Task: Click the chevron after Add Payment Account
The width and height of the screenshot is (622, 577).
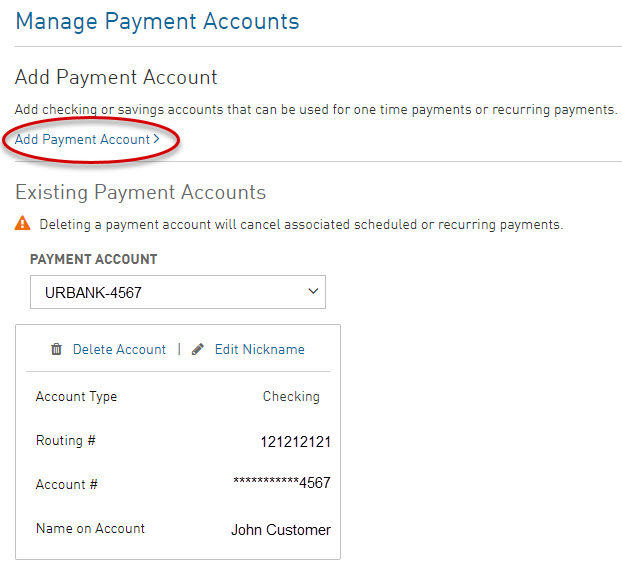Action: click(x=157, y=140)
